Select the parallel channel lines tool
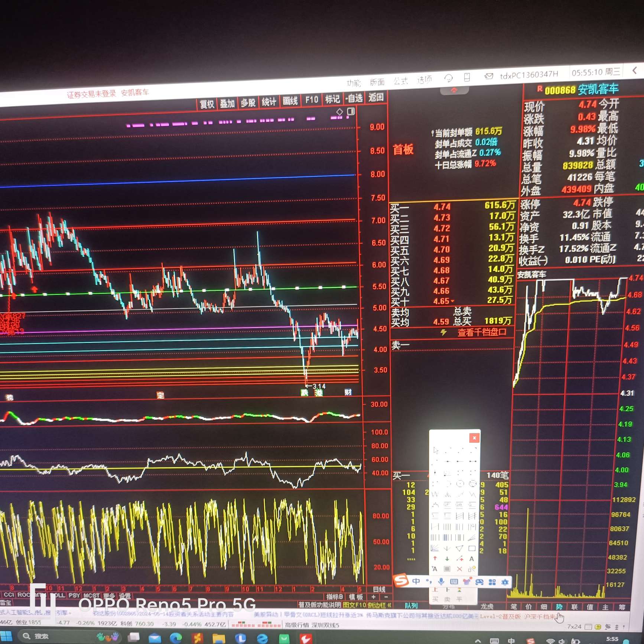The image size is (644, 644). pyautogui.click(x=460, y=516)
